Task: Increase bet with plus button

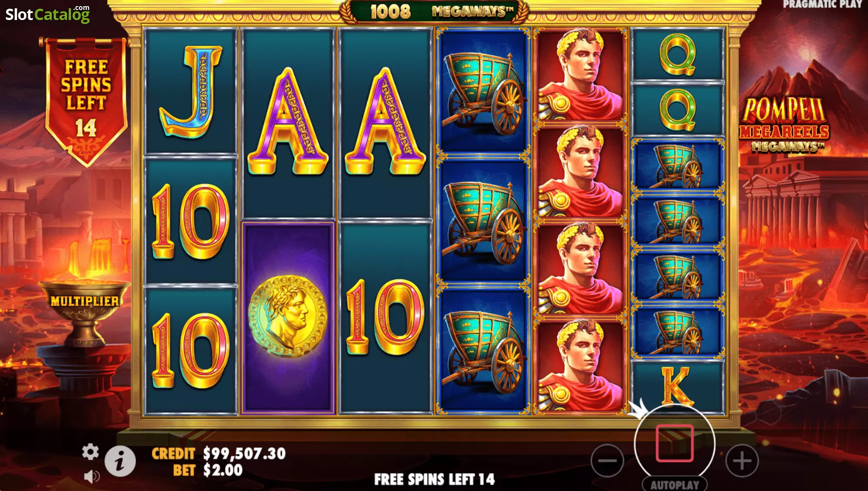Action: (742, 461)
